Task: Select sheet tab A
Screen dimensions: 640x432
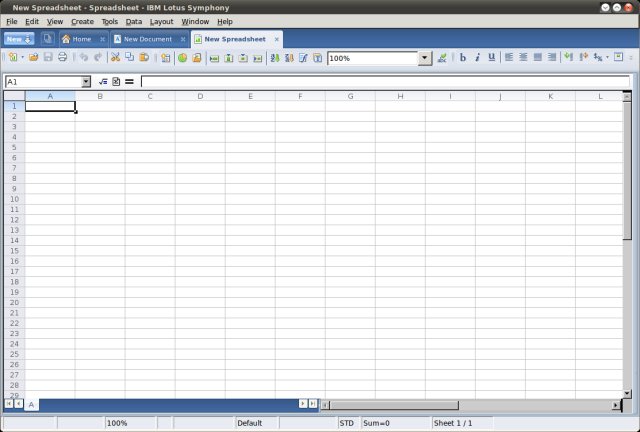Action: (30, 404)
